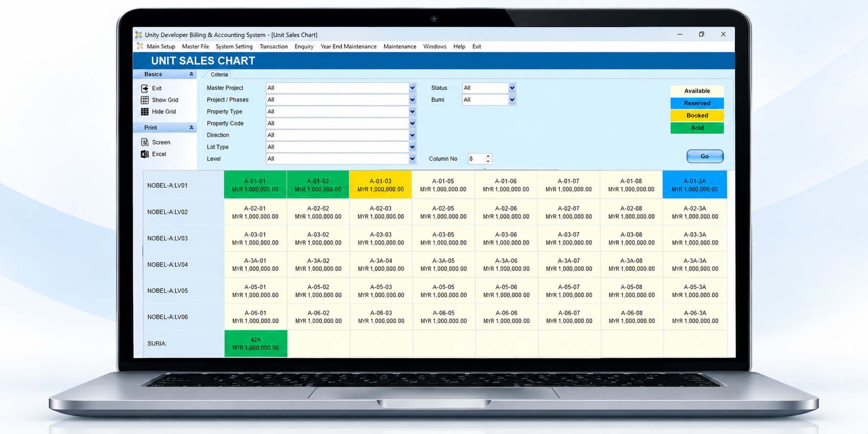Collapse the Basics panel section
This screenshot has height=434, width=868.
tap(191, 74)
